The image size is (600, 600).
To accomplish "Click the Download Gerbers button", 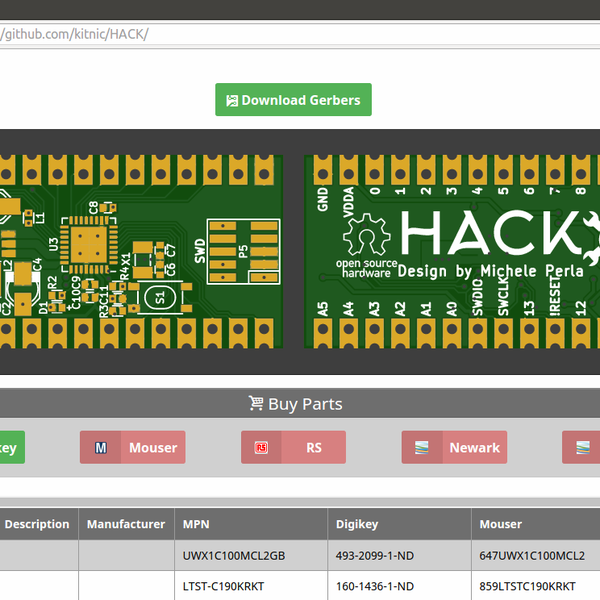I will click(293, 99).
